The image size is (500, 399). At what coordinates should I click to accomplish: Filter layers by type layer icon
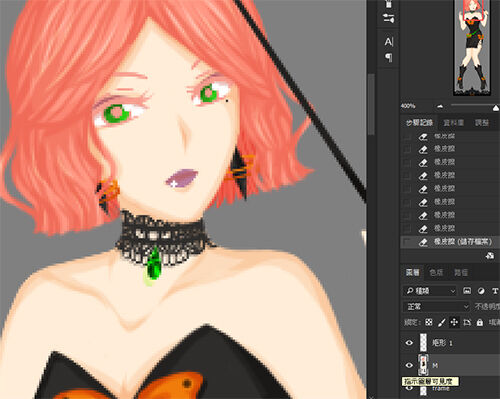495,291
